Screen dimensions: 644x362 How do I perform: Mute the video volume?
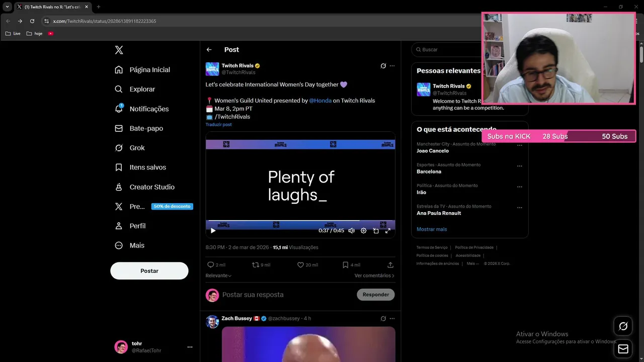point(351,231)
